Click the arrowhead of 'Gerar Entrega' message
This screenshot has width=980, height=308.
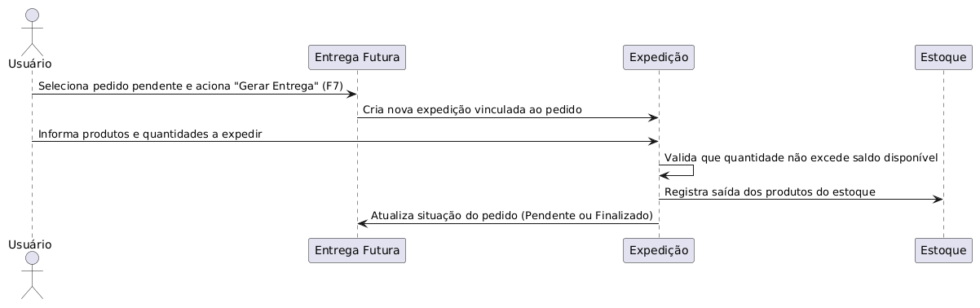351,94
